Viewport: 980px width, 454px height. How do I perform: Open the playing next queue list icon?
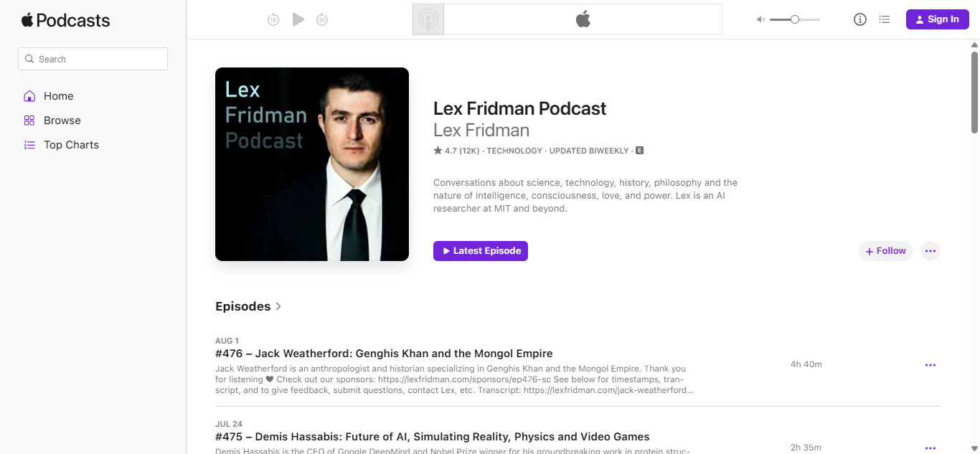point(885,19)
